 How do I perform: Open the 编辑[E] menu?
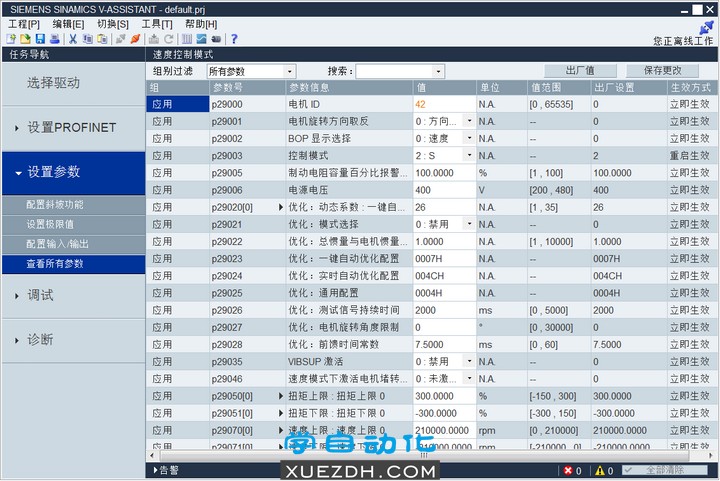68,24
